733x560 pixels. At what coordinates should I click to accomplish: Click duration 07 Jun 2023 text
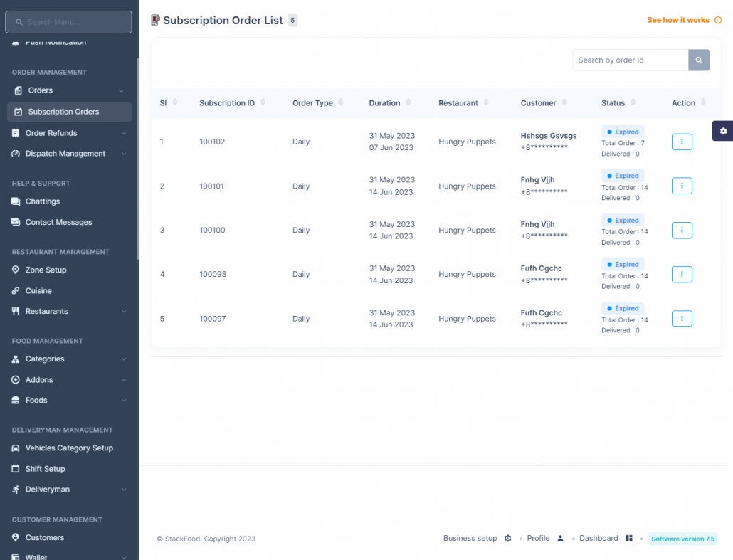[x=391, y=148]
